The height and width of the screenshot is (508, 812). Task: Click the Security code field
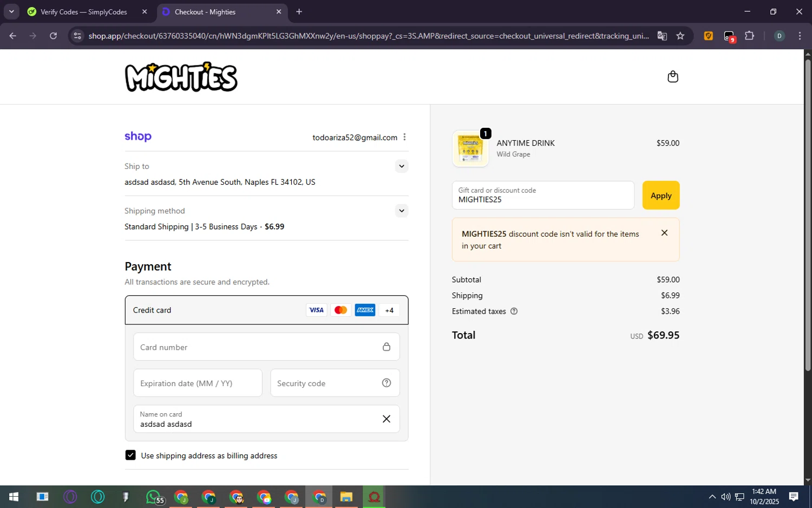[x=335, y=383]
